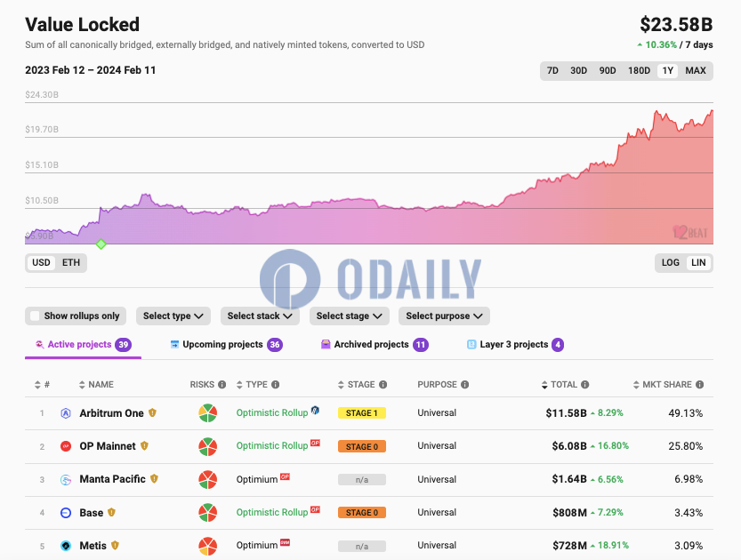Click Base's warning shield icon

[x=111, y=512]
